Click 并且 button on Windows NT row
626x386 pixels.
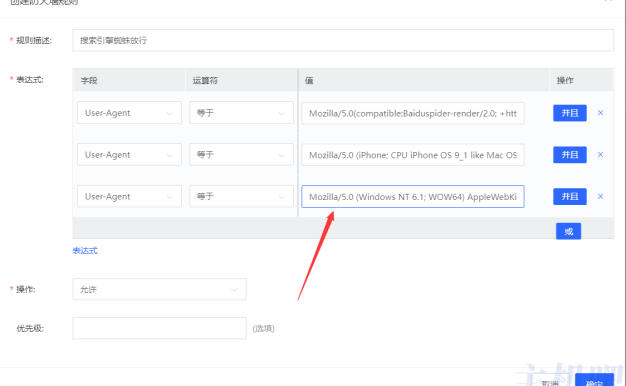click(570, 196)
